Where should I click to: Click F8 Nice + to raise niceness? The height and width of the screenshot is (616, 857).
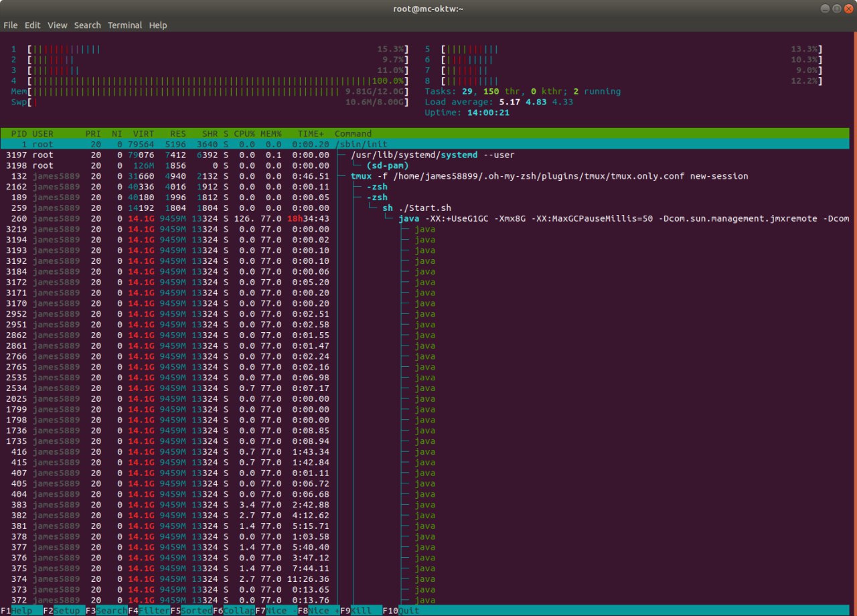pos(319,611)
